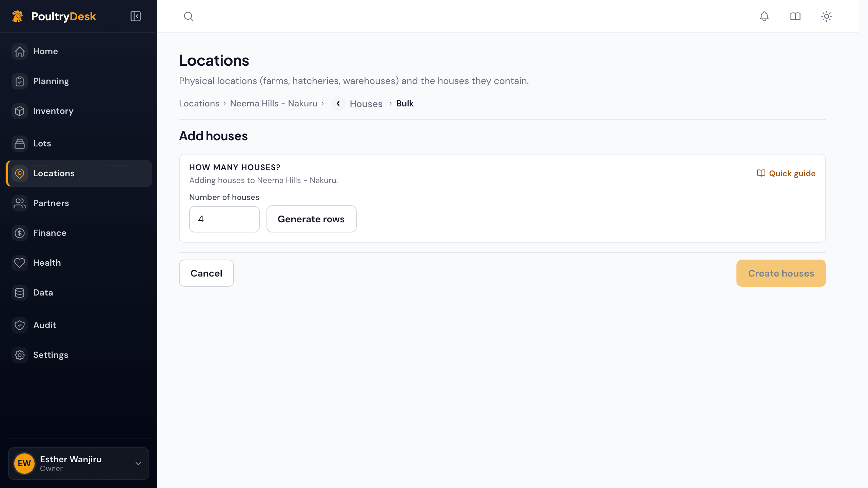Toggle light theme sun icon
This screenshot has width=868, height=488.
(x=826, y=16)
